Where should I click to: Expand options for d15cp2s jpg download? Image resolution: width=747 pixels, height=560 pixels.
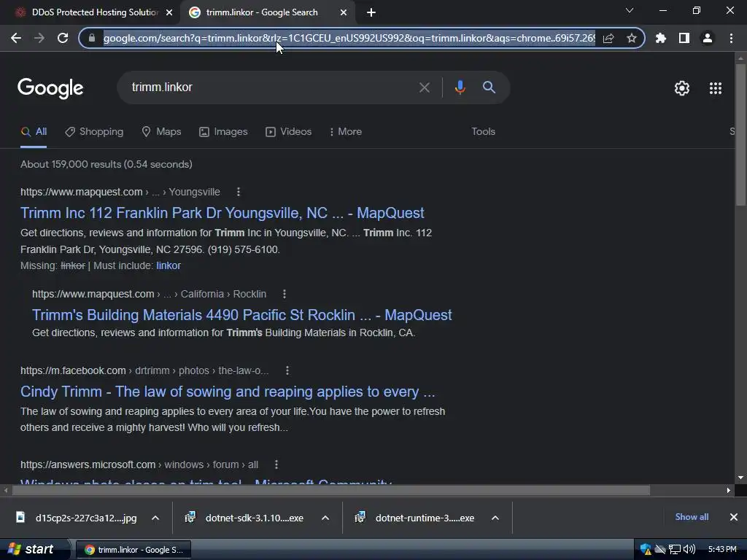[155, 518]
